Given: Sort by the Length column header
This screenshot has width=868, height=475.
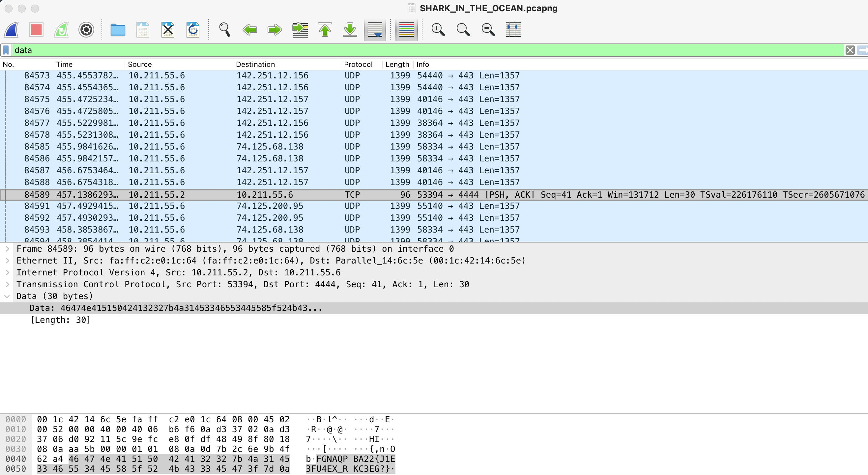Looking at the screenshot, I should point(398,64).
